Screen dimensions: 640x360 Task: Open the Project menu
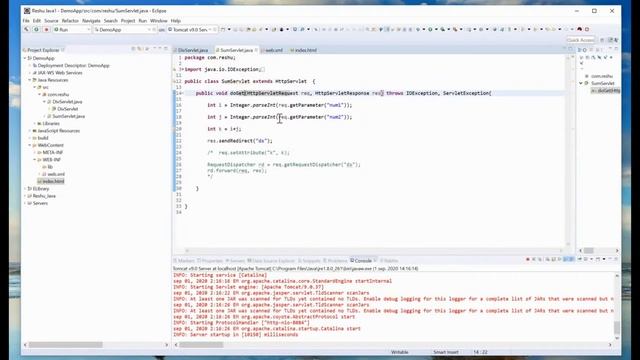click(x=128, y=20)
